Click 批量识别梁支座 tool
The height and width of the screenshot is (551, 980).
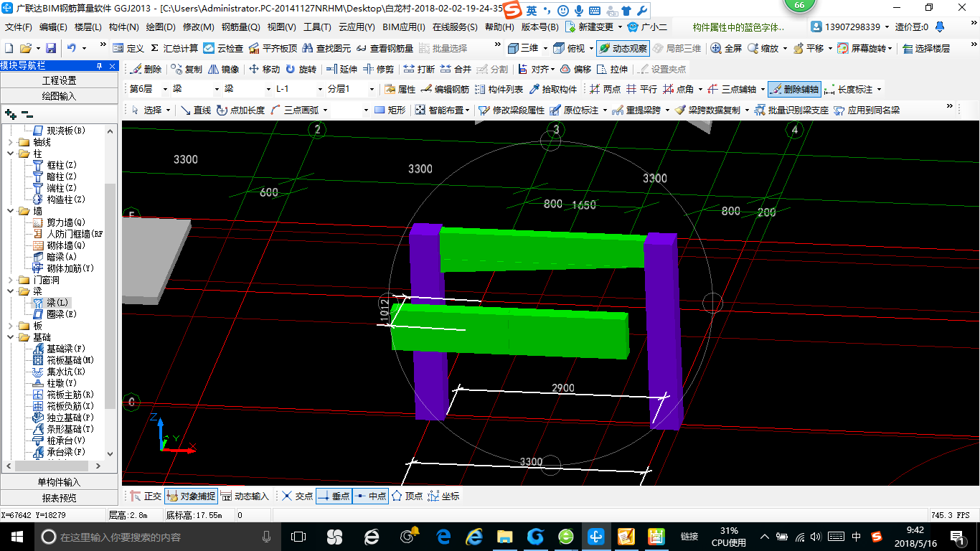coord(791,110)
